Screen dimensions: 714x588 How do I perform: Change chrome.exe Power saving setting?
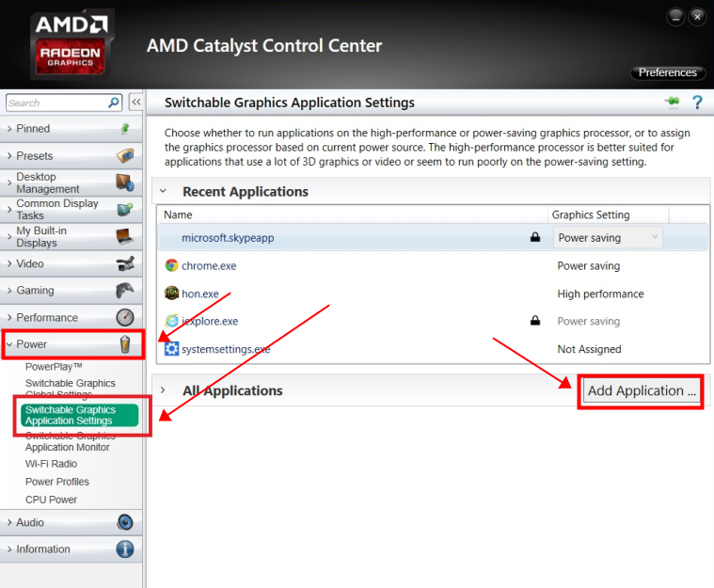click(x=588, y=266)
